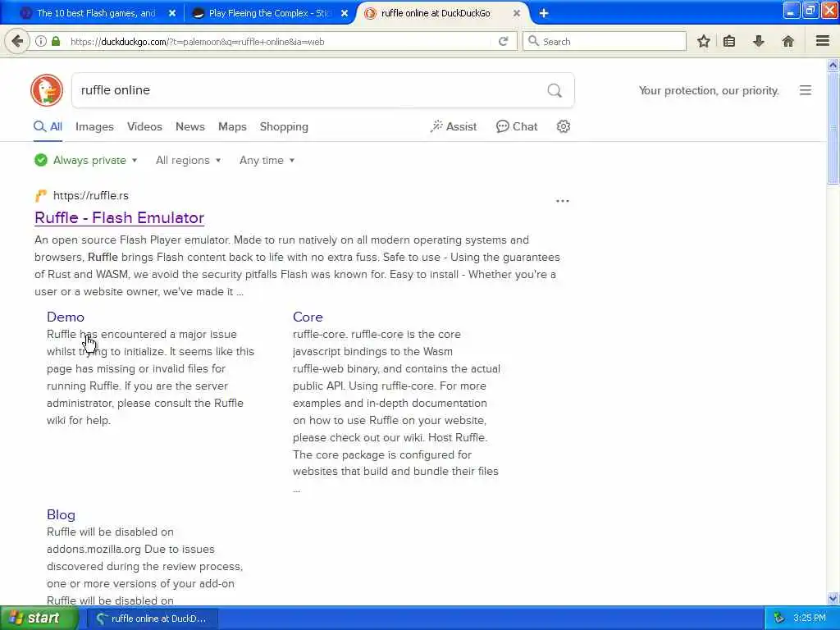Bookmark this page with the star icon
The height and width of the screenshot is (630, 840).
(x=703, y=41)
